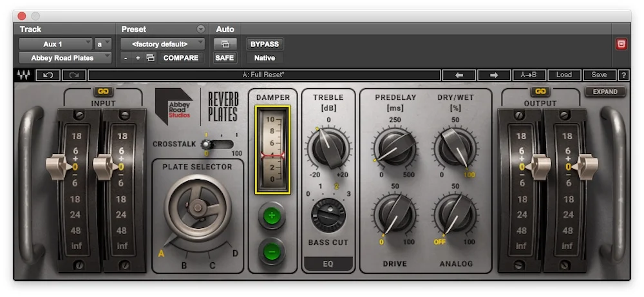
Task: Open the factory default preset dropdown
Action: (162, 44)
